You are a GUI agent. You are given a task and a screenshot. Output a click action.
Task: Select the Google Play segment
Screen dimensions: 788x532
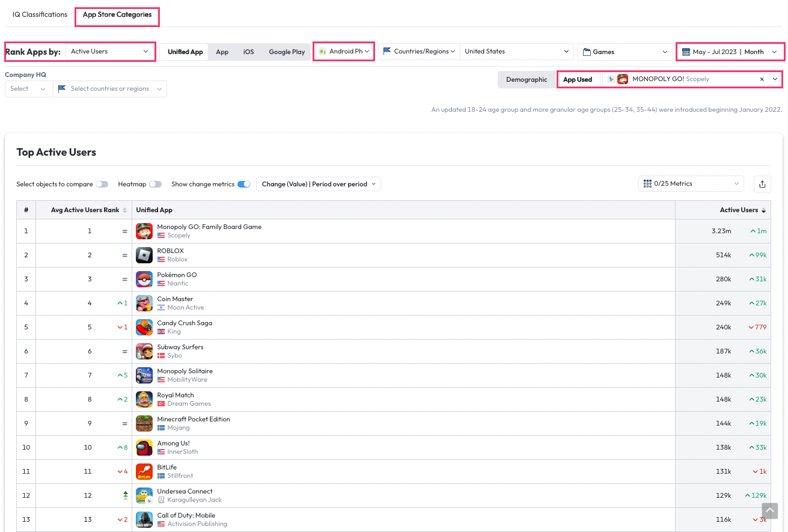click(287, 52)
